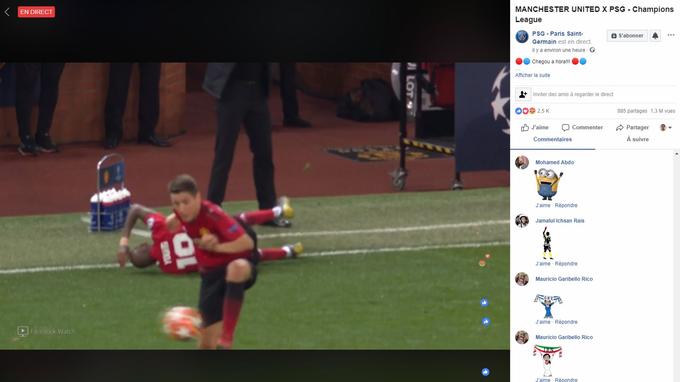Image resolution: width=680 pixels, height=382 pixels.
Task: Like Mohamed Abdo's comment
Action: pos(543,205)
